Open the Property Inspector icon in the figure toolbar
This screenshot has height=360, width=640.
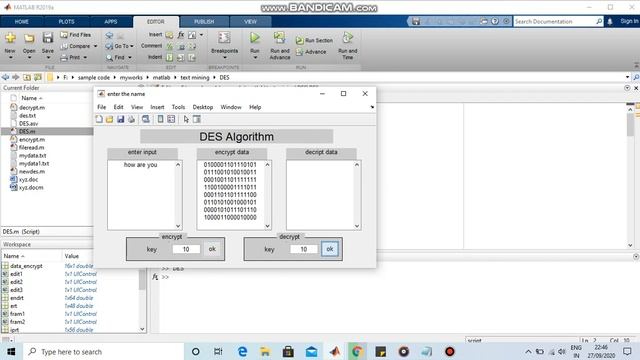pyautogui.click(x=197, y=119)
